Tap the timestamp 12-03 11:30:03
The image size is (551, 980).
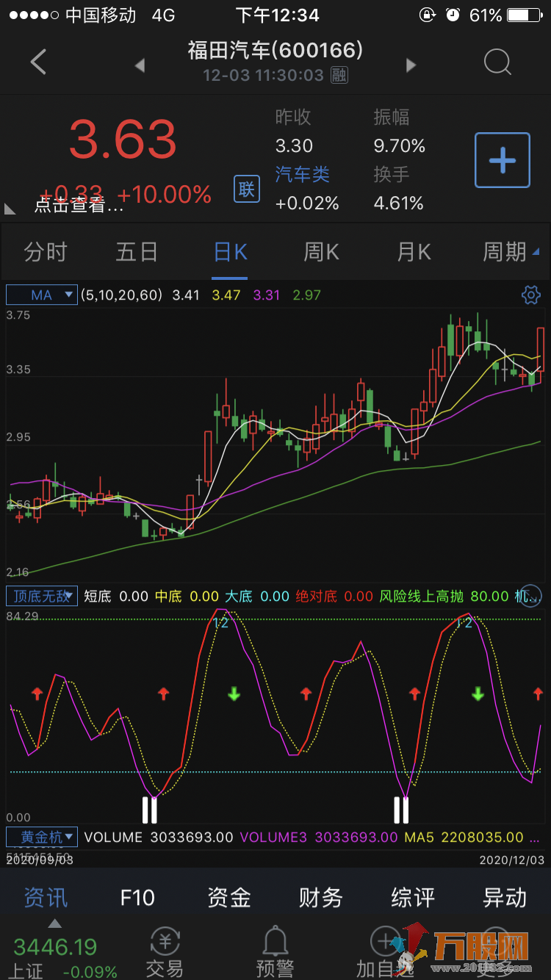[x=263, y=75]
